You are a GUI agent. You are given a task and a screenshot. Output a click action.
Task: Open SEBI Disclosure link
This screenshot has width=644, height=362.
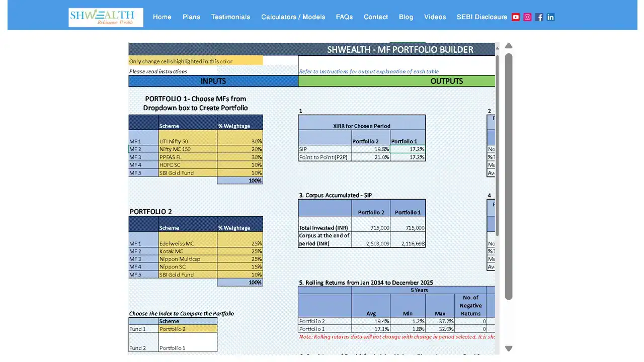482,17
